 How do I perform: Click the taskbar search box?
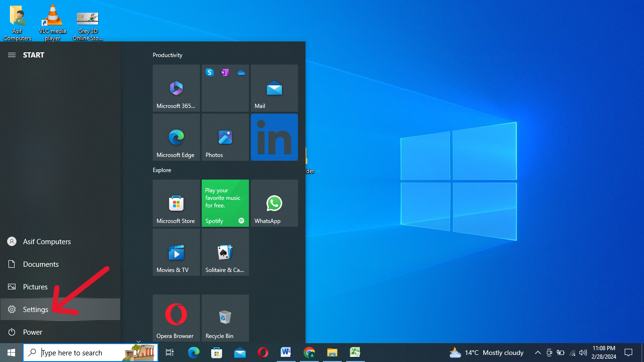coord(80,353)
